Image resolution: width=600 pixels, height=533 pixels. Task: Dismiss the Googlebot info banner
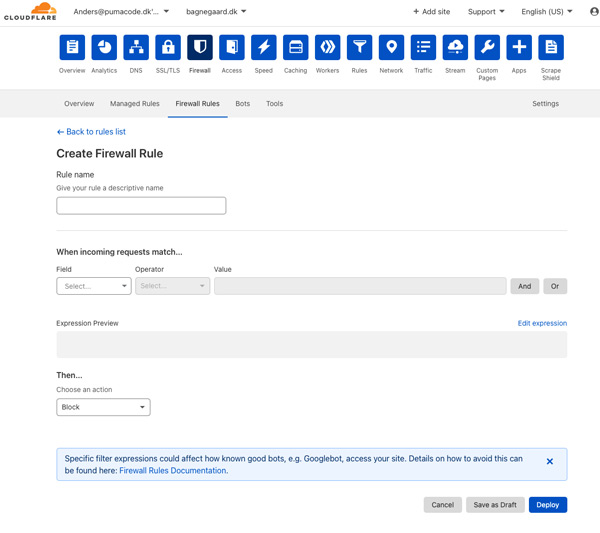549,461
